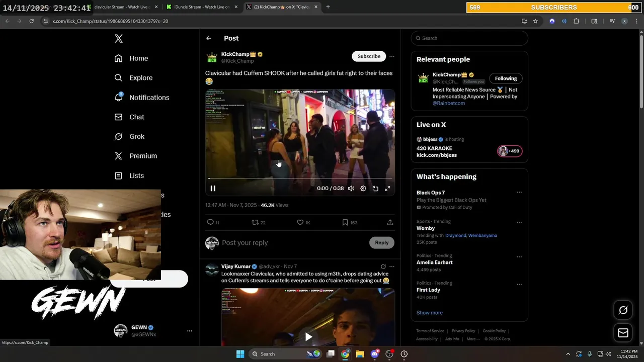Open more options for Amelia Earhart trend
This screenshot has height=362, width=644.
click(x=519, y=256)
